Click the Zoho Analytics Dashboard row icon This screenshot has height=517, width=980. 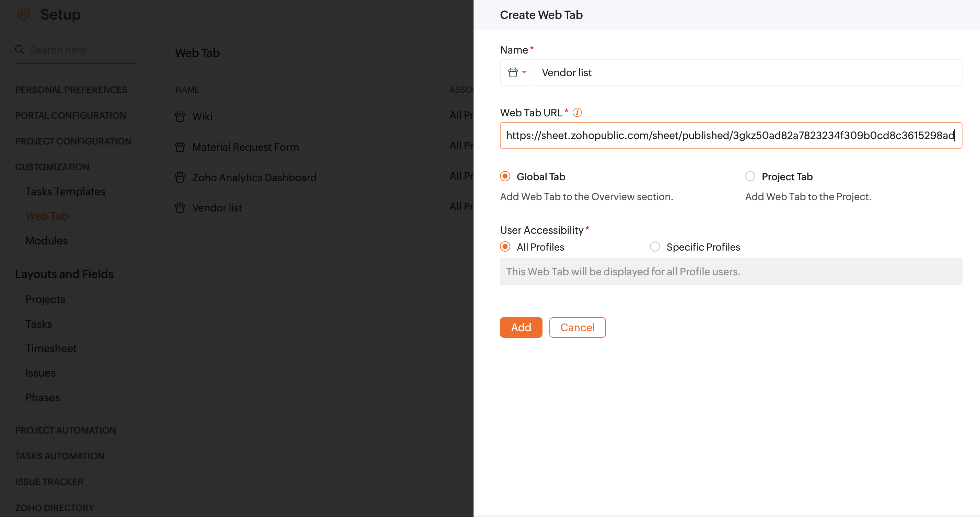tap(180, 177)
